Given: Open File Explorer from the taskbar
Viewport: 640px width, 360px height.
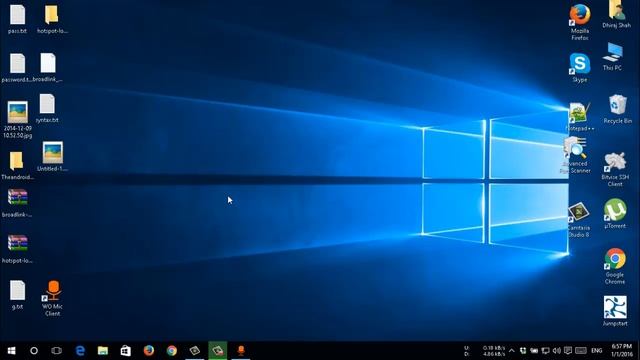Looking at the screenshot, I should click(103, 351).
